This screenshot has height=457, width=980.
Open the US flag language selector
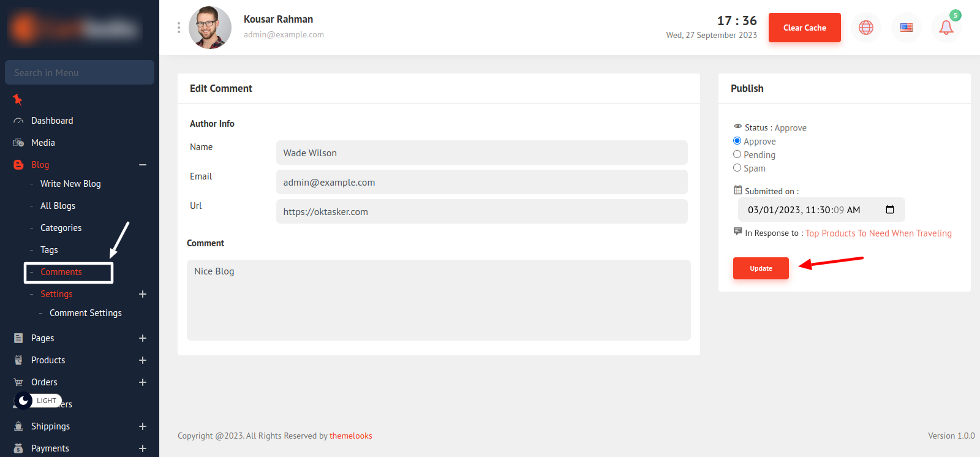906,28
